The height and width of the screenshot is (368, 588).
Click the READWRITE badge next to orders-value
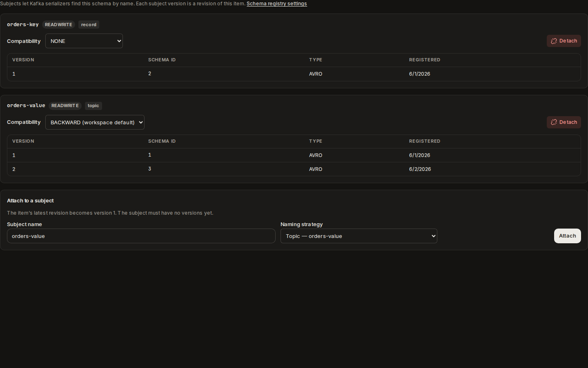pyautogui.click(x=65, y=105)
